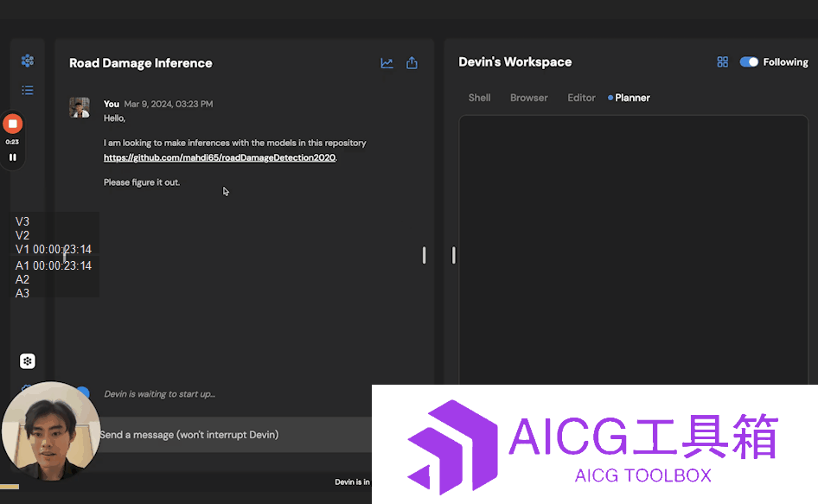Open the roadDamageDetection2020 GitHub link

(220, 157)
